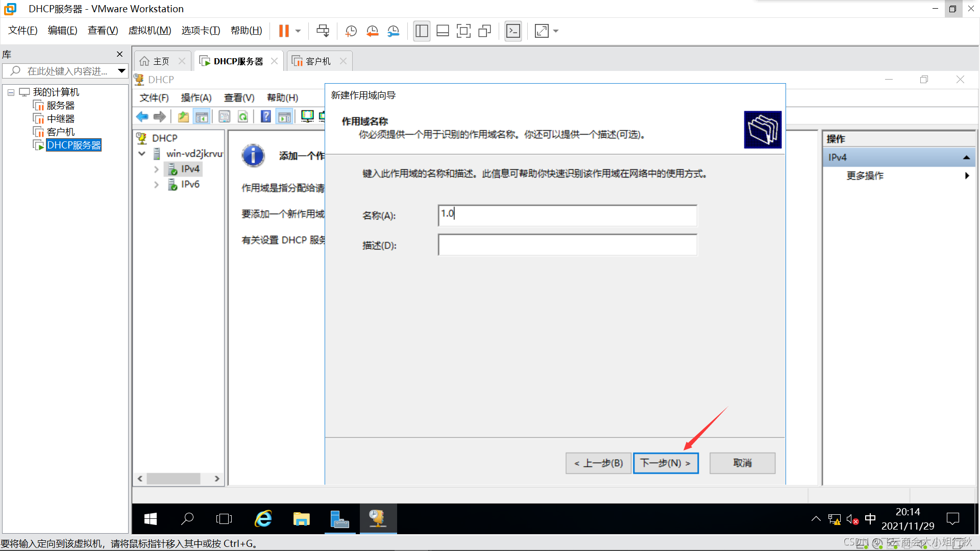This screenshot has height=551, width=980.
Task: Revert to previous snapshot icon
Action: coord(372,31)
